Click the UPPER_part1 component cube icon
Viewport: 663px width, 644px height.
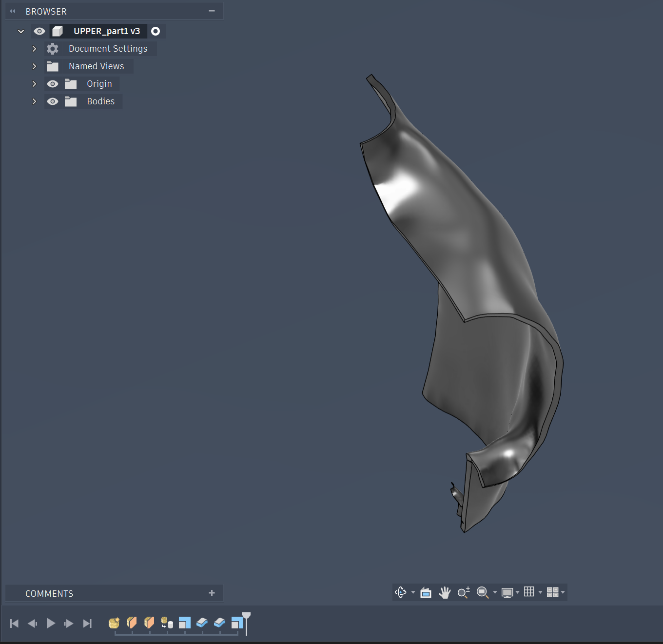tap(58, 31)
